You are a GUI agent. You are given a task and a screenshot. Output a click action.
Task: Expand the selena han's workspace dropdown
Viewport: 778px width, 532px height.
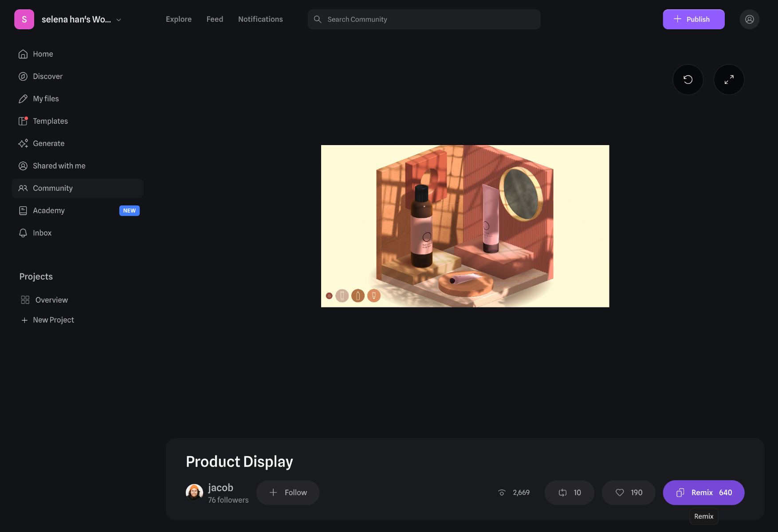[119, 20]
